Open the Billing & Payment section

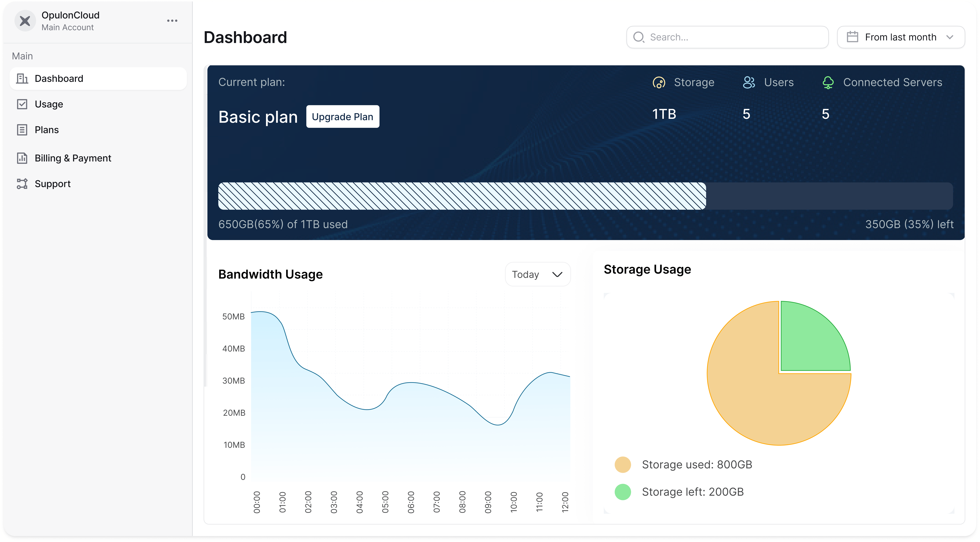73,158
